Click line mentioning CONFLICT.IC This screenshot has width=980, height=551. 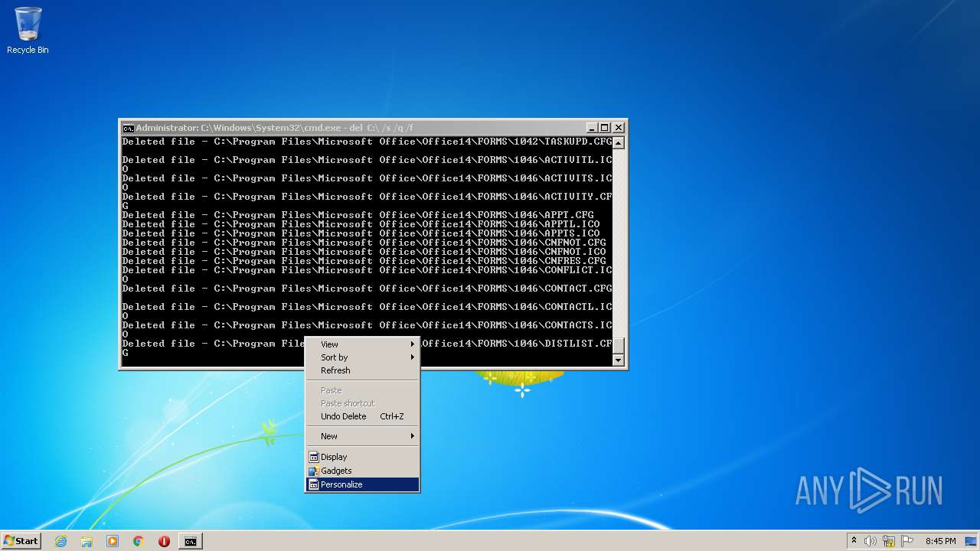coord(367,270)
